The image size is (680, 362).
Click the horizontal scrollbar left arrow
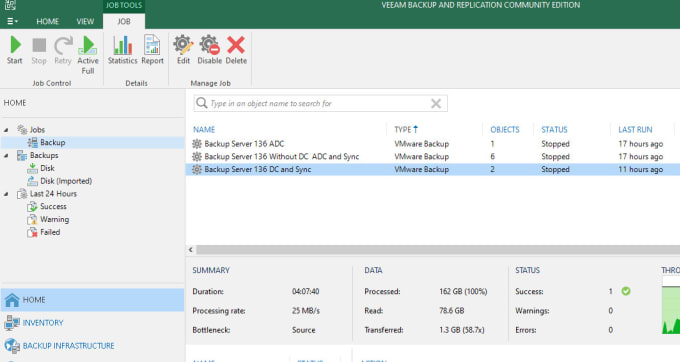point(191,250)
